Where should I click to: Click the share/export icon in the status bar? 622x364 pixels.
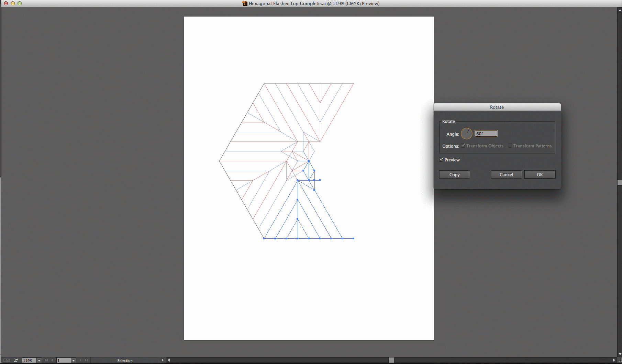pos(16,360)
